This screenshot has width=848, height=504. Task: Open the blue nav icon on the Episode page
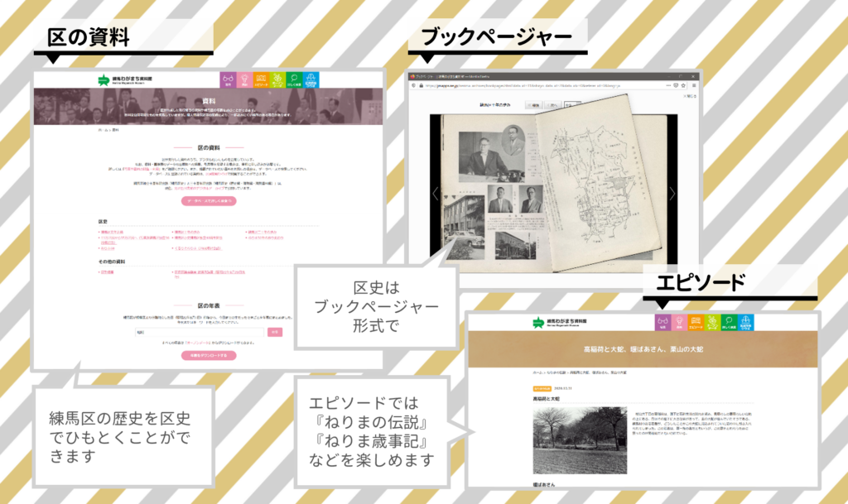point(745,321)
